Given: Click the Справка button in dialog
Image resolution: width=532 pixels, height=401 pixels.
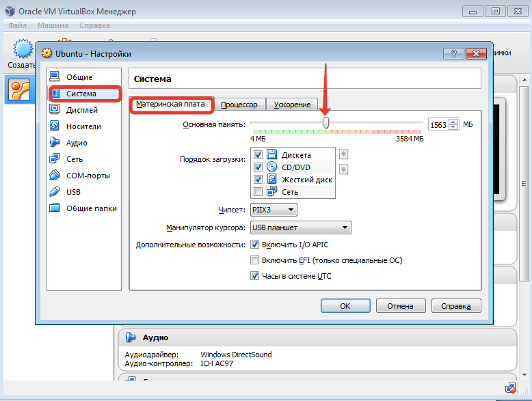Looking at the screenshot, I should pyautogui.click(x=456, y=306).
